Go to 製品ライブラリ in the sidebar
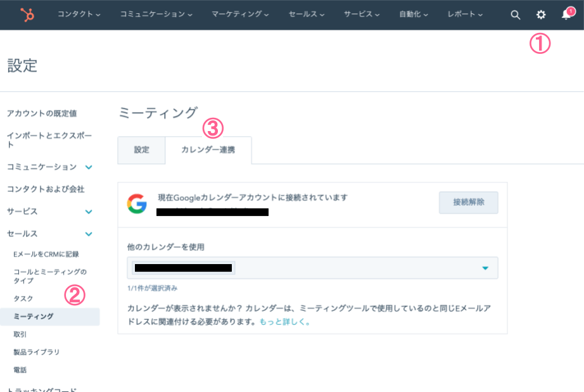 click(x=36, y=352)
